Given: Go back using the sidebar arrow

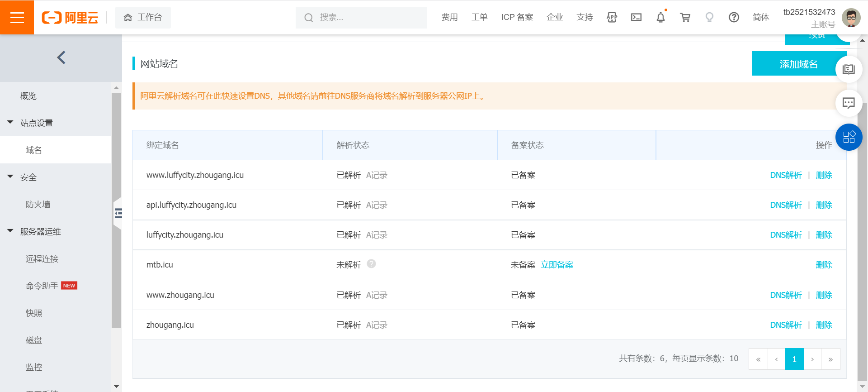Looking at the screenshot, I should coord(61,57).
